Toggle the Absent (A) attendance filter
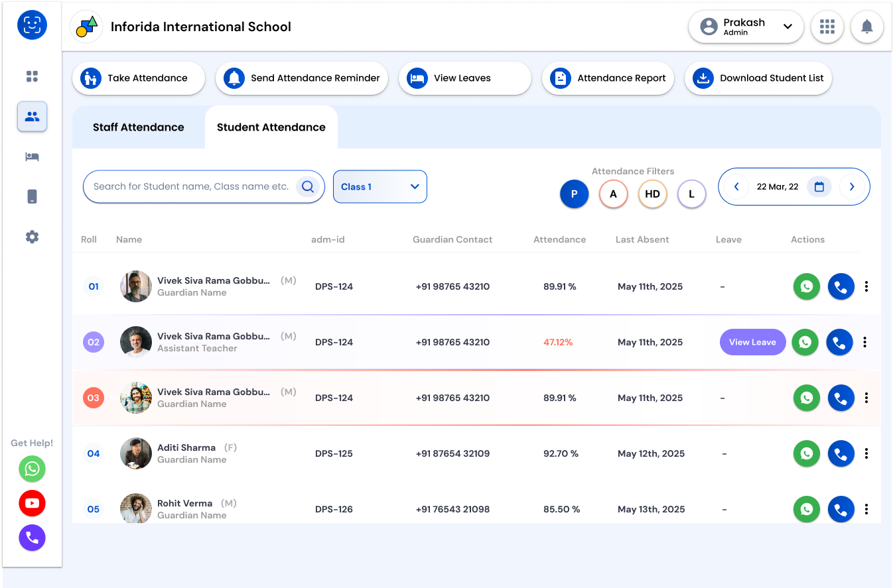The width and height of the screenshot is (893, 588). tap(613, 194)
